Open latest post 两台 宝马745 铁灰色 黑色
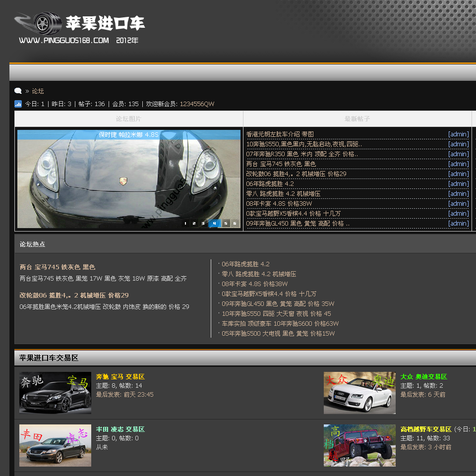Image resolution: width=476 pixels, height=476 pixels. click(x=281, y=164)
